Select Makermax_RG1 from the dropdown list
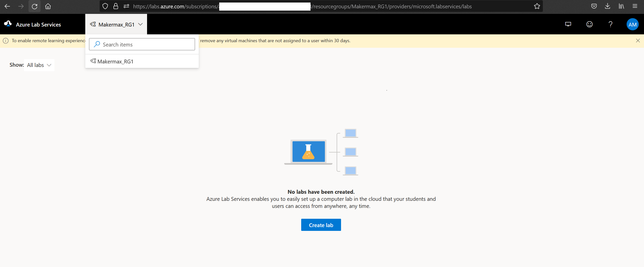Viewport: 644px width, 267px height. [x=142, y=61]
